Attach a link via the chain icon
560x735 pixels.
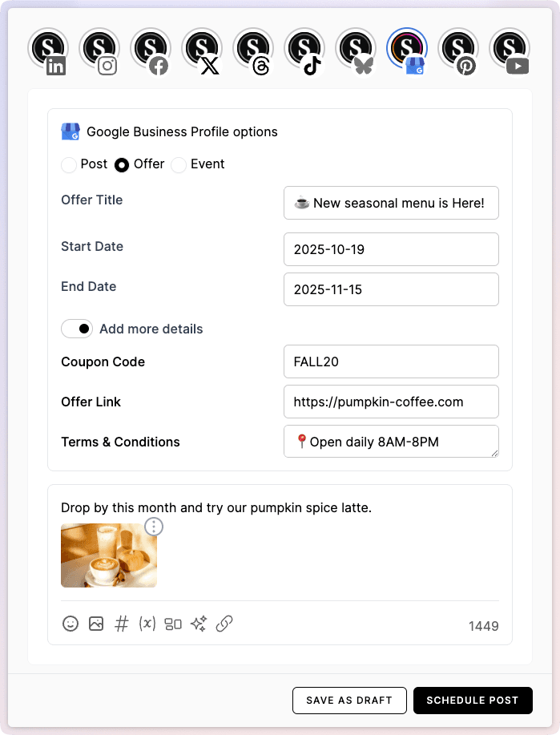tap(224, 624)
